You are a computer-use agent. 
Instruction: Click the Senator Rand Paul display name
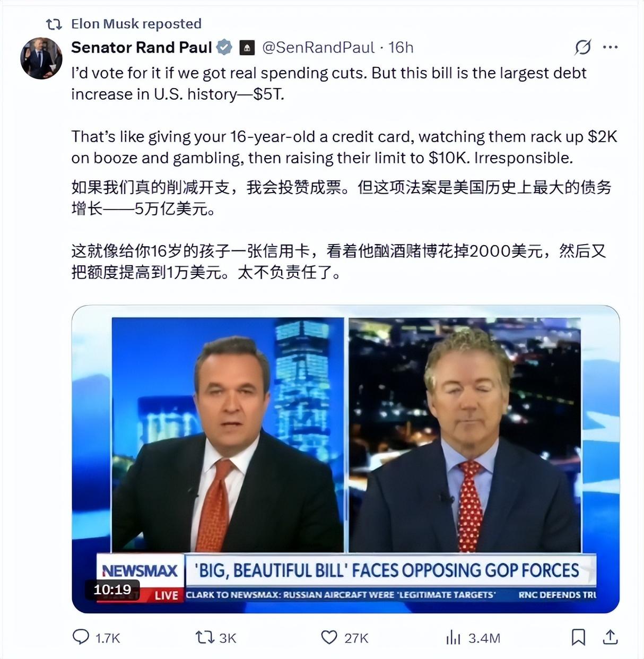point(142,47)
